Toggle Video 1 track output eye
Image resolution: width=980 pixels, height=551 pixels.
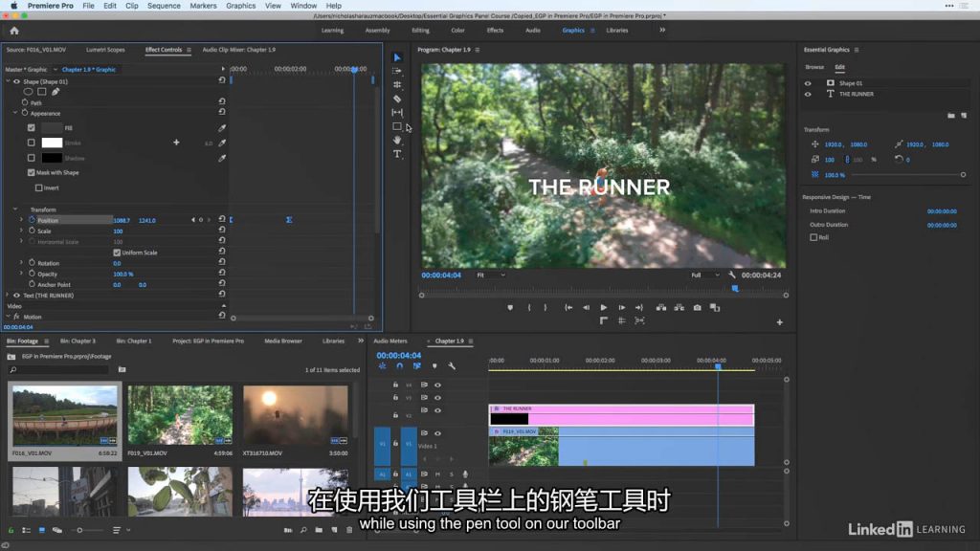coord(437,433)
